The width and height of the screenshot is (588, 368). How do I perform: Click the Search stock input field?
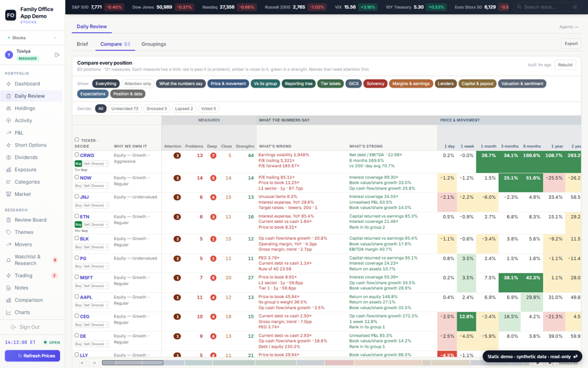pos(547,7)
